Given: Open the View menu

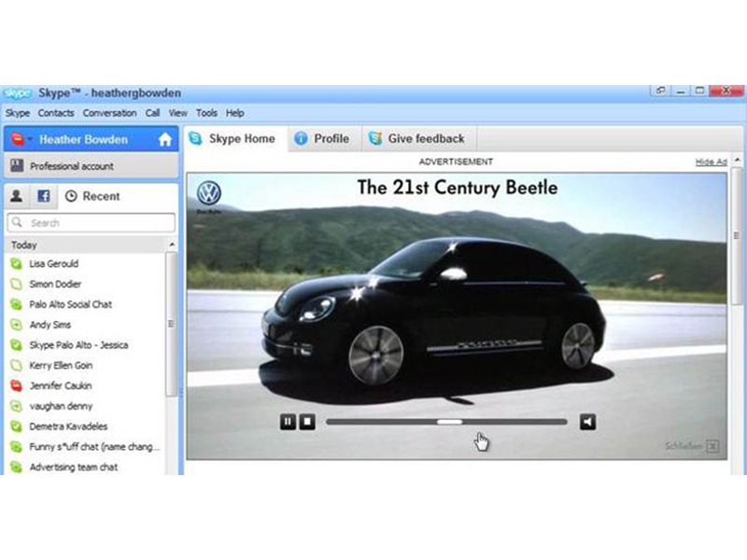Looking at the screenshot, I should point(177,113).
